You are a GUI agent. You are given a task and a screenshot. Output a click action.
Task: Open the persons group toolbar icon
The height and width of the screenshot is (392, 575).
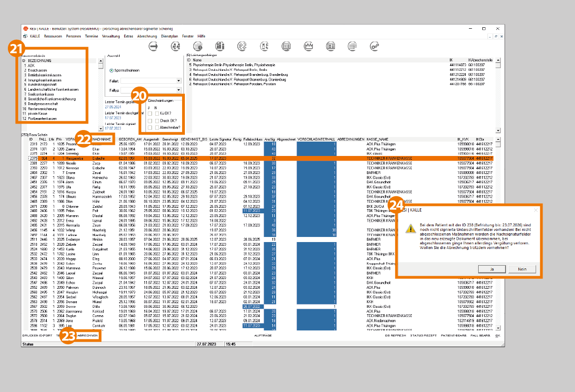pyautogui.click(x=176, y=46)
